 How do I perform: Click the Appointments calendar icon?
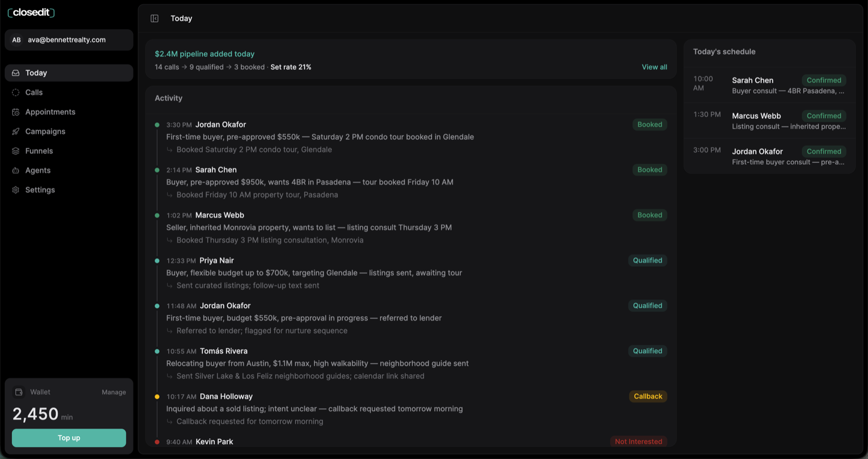pos(16,112)
